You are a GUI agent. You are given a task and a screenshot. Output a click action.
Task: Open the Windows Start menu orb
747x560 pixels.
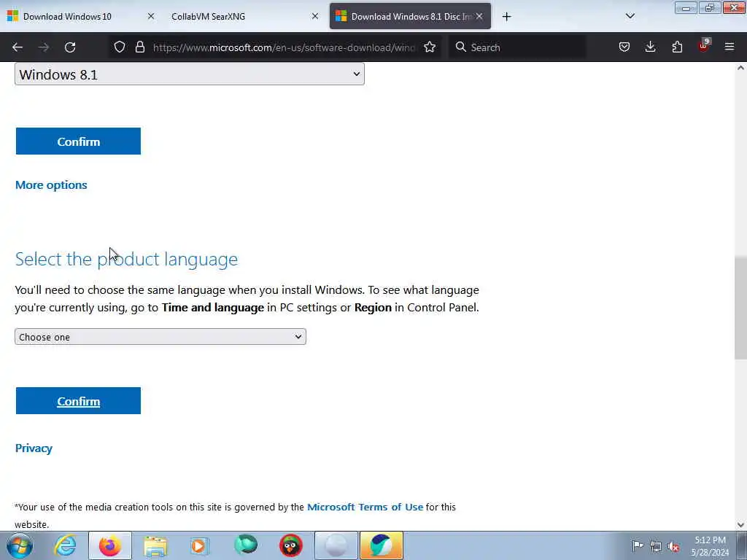coord(19,545)
